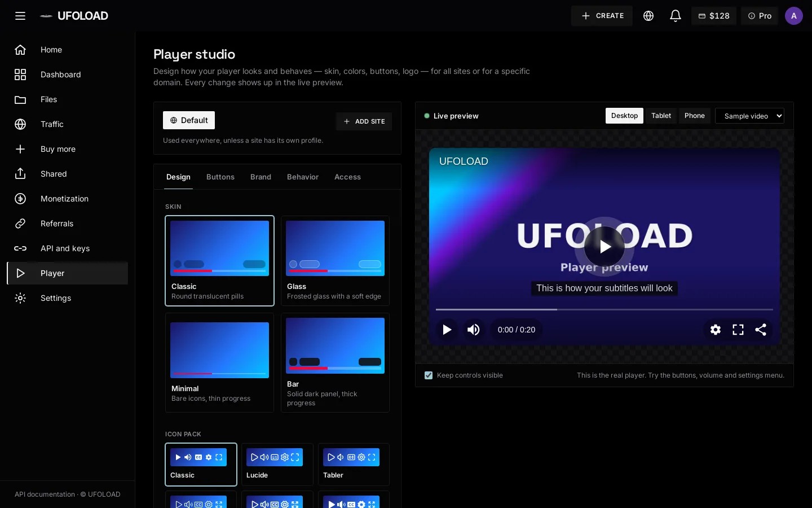Select the Minimal skin card
Screen dimensions: 812x508
(219, 363)
